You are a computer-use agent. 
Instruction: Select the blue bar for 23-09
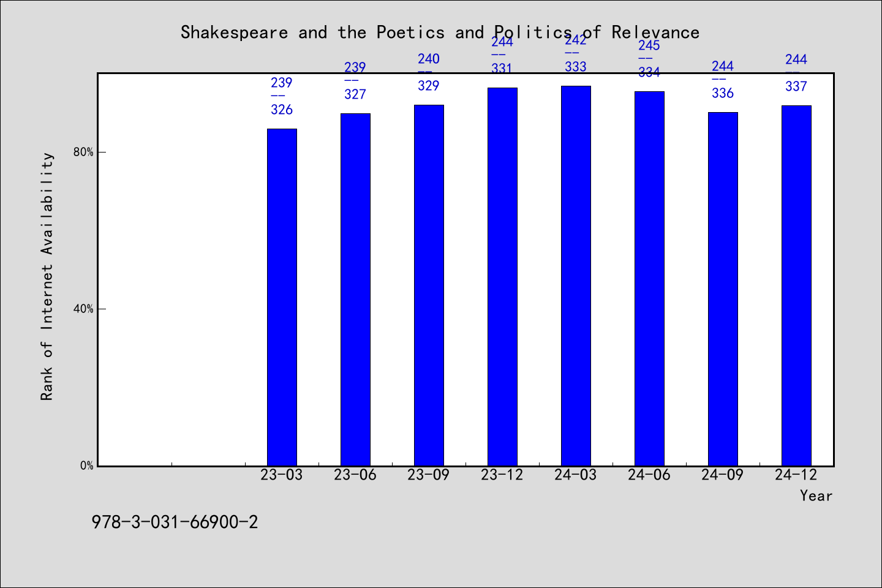pos(429,285)
